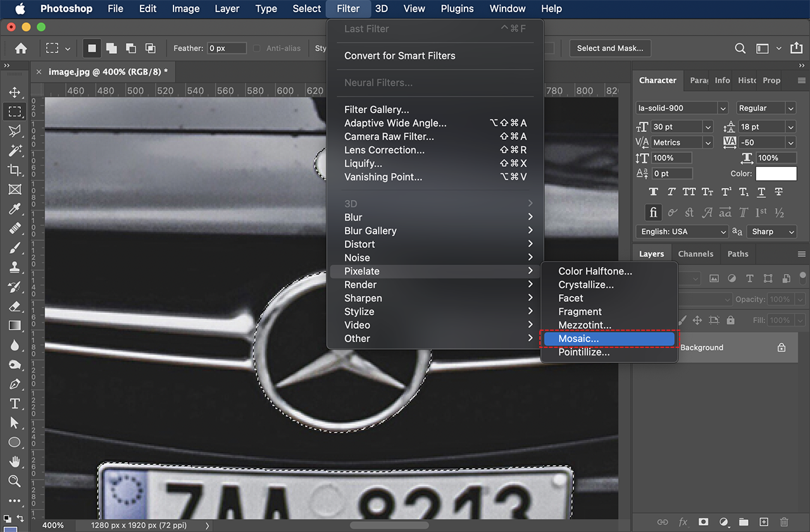
Task: Choose the Add to Selection mode button
Action: point(111,48)
